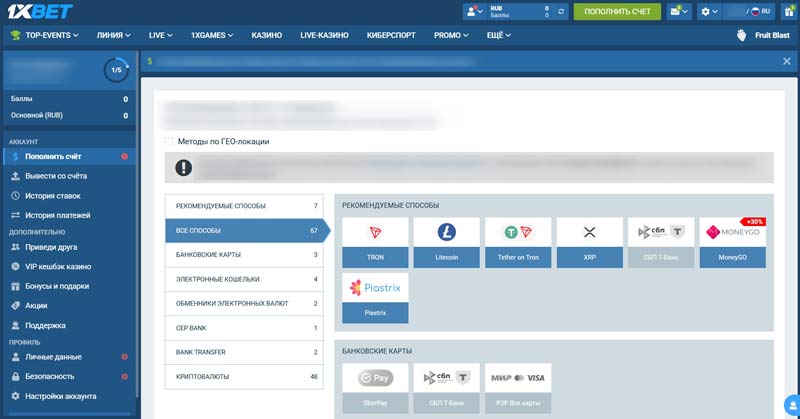Enable the Методы по ГЕО-локации checkbox
The height and width of the screenshot is (419, 800).
[x=169, y=141]
